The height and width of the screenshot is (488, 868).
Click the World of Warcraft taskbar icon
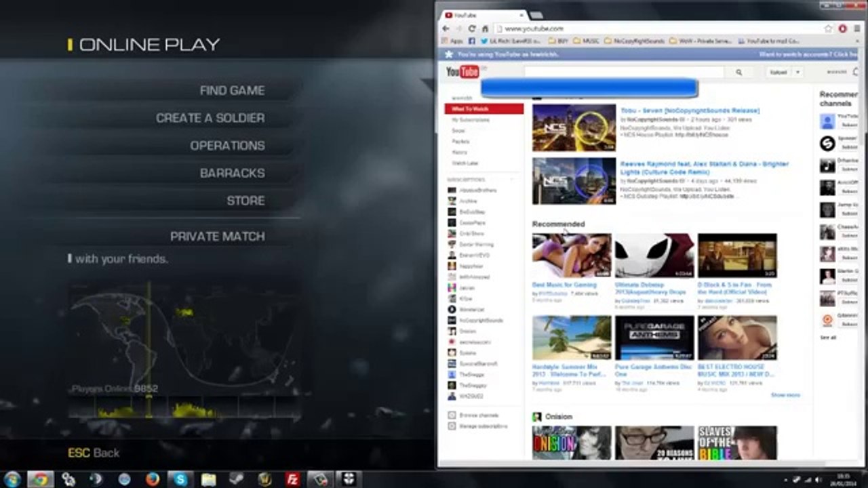pos(264,479)
